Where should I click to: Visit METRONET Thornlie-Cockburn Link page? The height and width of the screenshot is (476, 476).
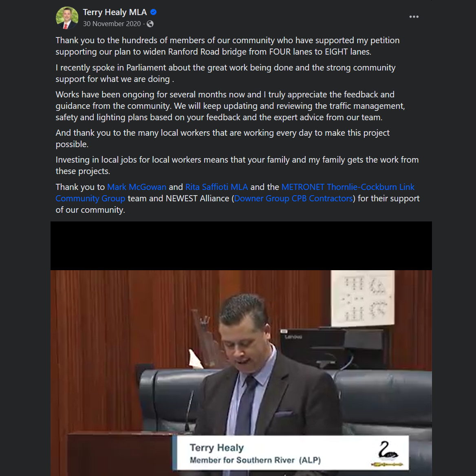(348, 187)
